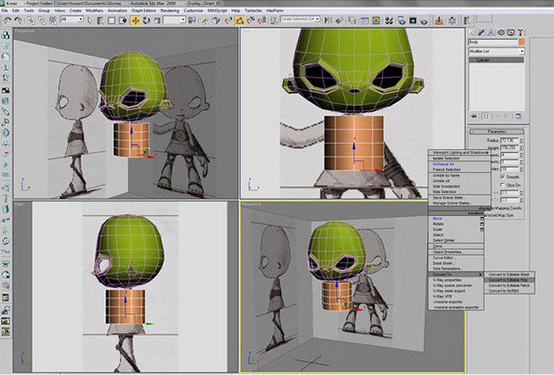Image resolution: width=554 pixels, height=375 pixels.
Task: Switch to the Utilities hammer panel icon
Action: coord(520,33)
